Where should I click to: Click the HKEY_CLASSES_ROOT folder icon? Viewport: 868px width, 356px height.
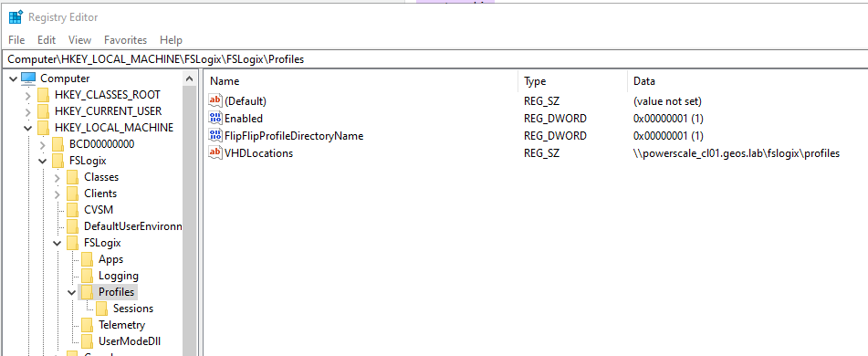pyautogui.click(x=44, y=95)
